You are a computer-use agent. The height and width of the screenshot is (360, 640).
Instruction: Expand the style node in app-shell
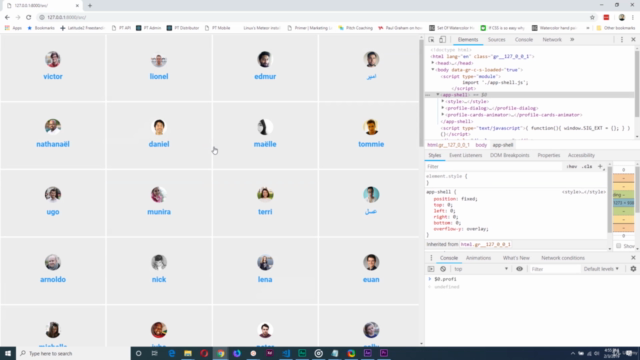[443, 101]
